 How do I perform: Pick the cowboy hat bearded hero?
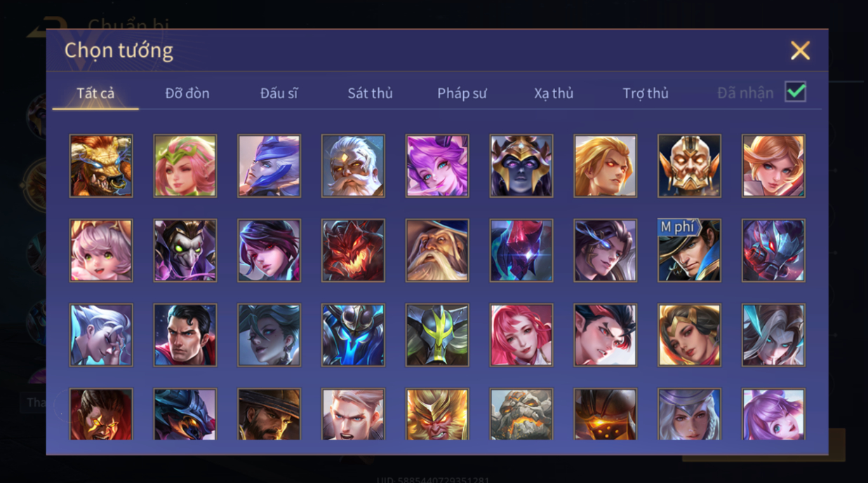[269, 414]
